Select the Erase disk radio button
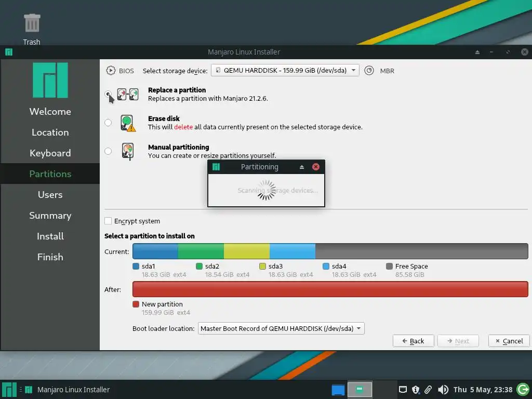 tap(108, 123)
